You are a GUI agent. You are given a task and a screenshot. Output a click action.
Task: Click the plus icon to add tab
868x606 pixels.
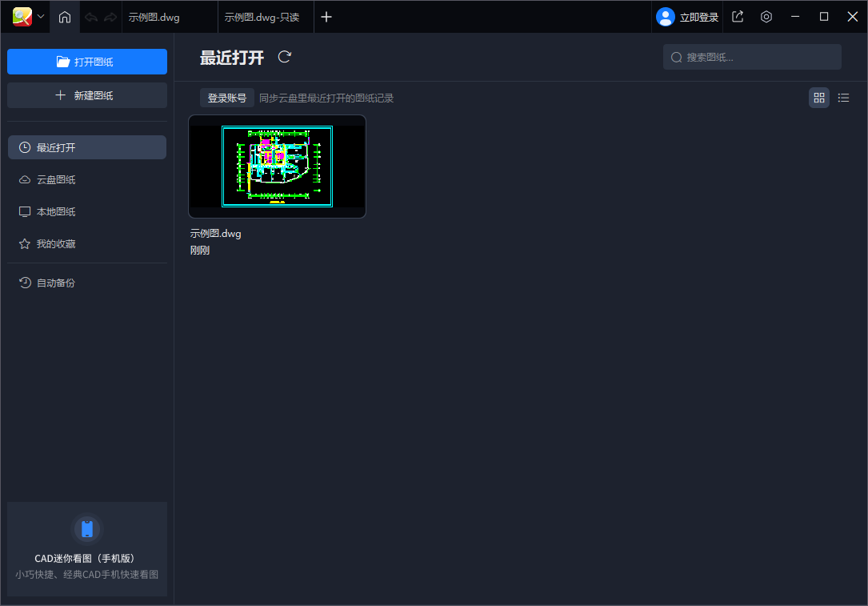[x=326, y=17]
